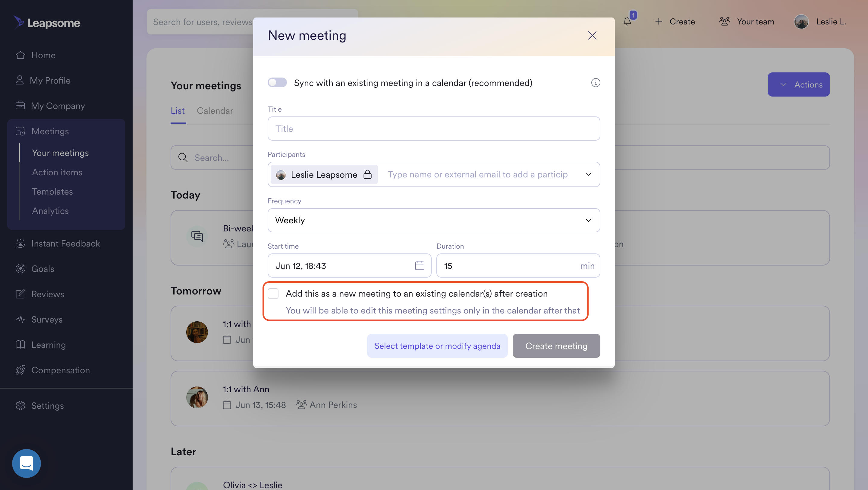The image size is (868, 490).
Task: Click into the meeting Title field
Action: 433,129
